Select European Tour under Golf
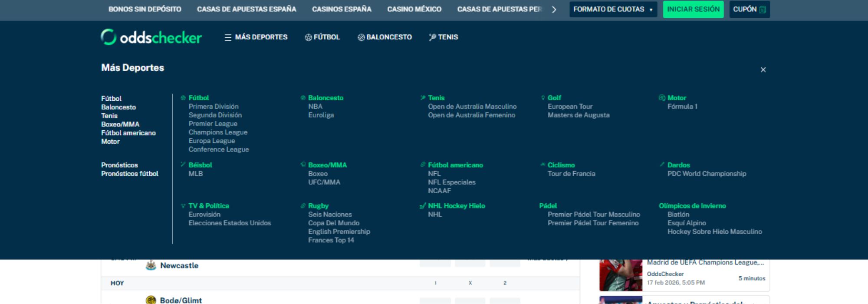 pos(570,106)
